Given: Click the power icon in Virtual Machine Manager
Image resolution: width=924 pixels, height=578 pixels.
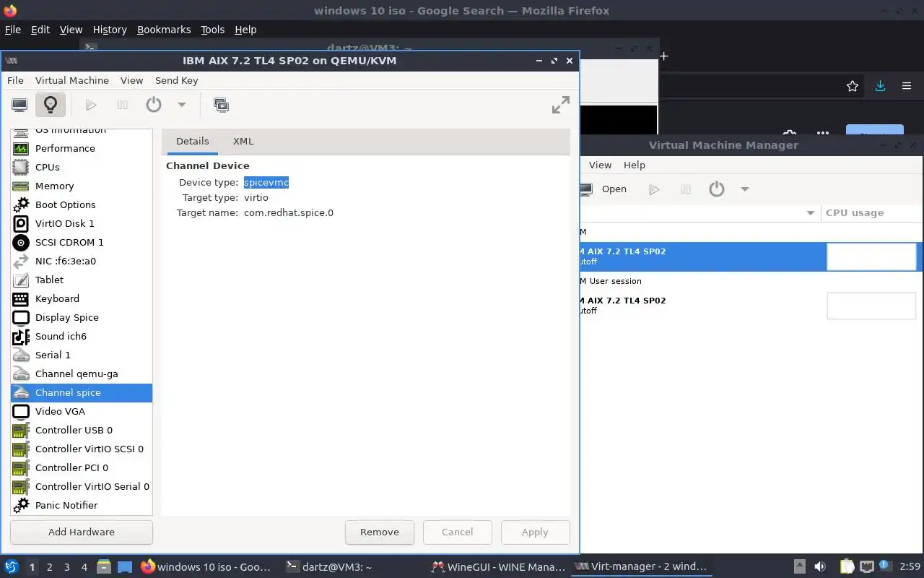Looking at the screenshot, I should click(717, 189).
